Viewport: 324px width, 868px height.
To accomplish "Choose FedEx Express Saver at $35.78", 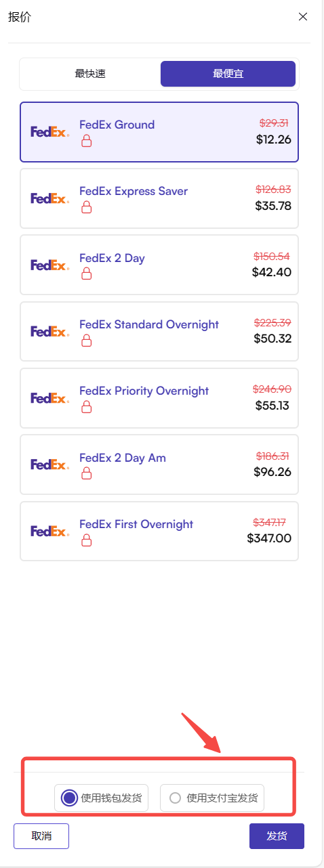I will (x=159, y=198).
